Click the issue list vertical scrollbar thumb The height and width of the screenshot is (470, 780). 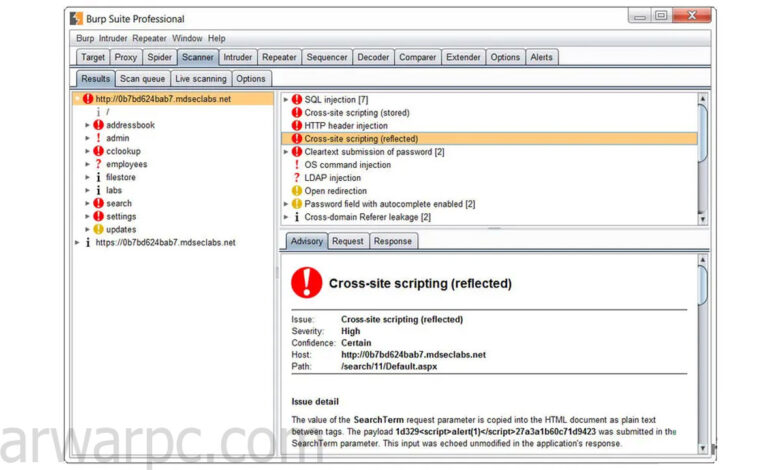click(x=702, y=133)
